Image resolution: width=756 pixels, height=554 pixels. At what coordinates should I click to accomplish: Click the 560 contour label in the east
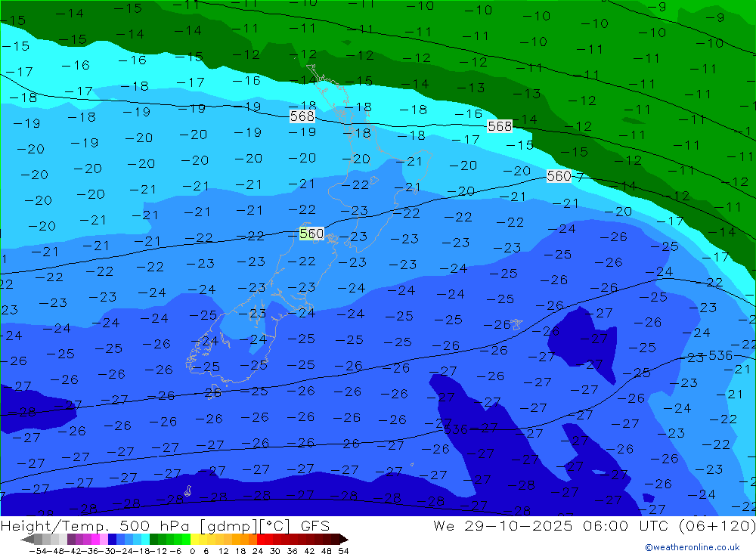pyautogui.click(x=559, y=176)
